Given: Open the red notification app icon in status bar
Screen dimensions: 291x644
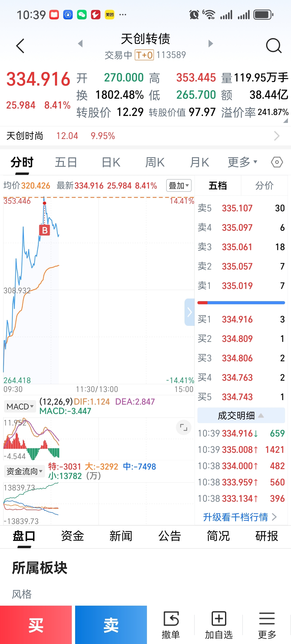Looking at the screenshot, I should (x=54, y=15).
